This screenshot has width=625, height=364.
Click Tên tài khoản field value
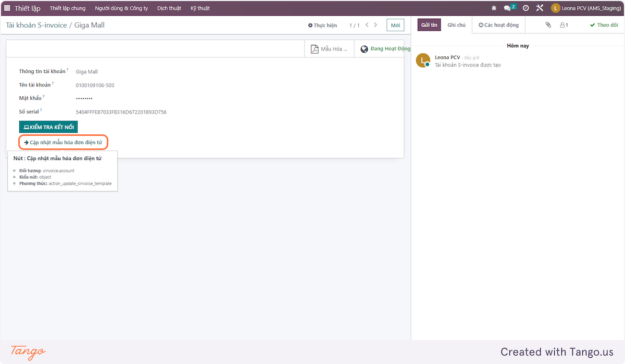[x=95, y=85]
